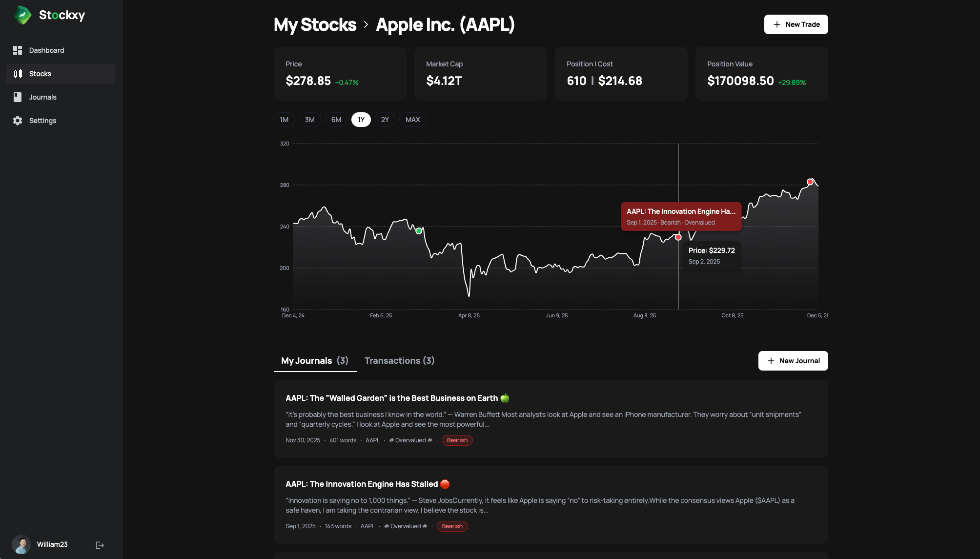The height and width of the screenshot is (559, 980).
Task: Click William23's profile avatar
Action: point(22,544)
